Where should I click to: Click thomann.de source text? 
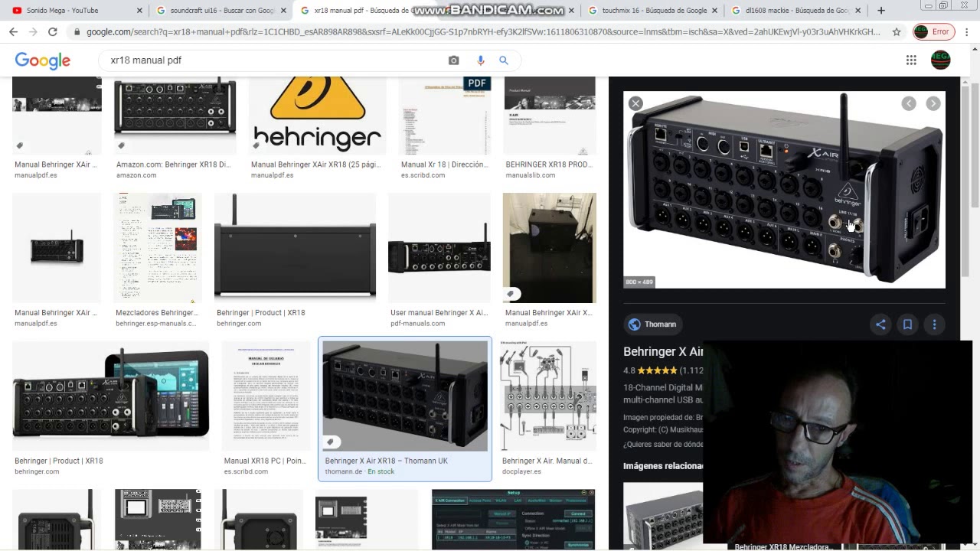click(344, 471)
